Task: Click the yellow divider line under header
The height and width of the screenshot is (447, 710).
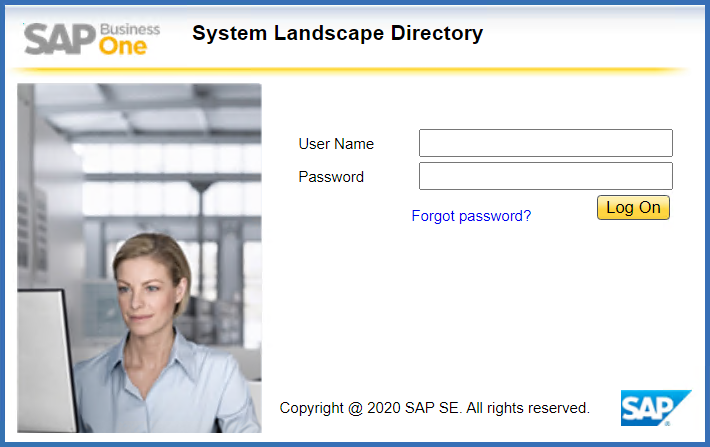Action: pyautogui.click(x=350, y=71)
